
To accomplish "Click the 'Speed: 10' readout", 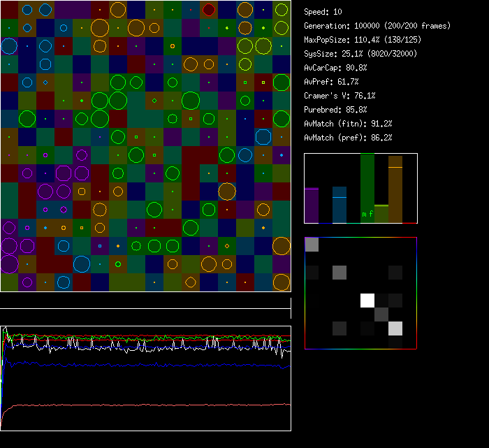I will point(323,12).
